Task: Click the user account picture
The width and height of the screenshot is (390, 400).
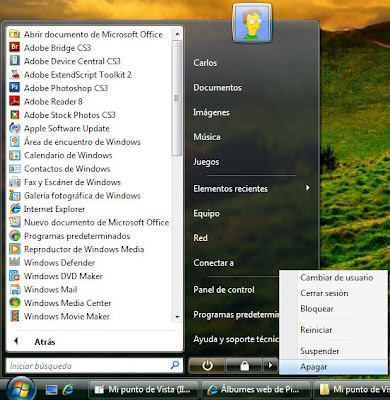Action: coord(252,23)
